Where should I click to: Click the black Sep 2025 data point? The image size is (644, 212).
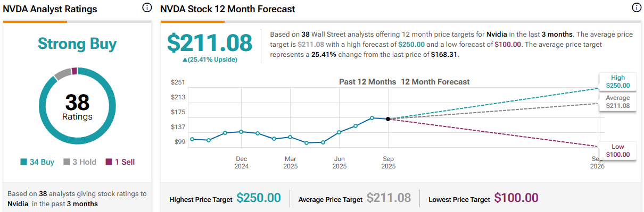pyautogui.click(x=388, y=119)
